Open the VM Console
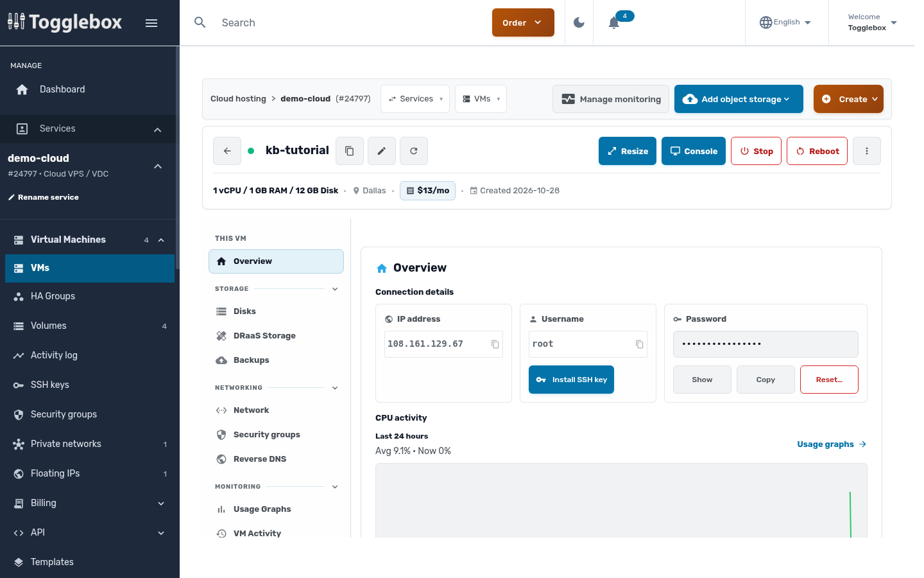Image resolution: width=924 pixels, height=578 pixels. pyautogui.click(x=694, y=151)
